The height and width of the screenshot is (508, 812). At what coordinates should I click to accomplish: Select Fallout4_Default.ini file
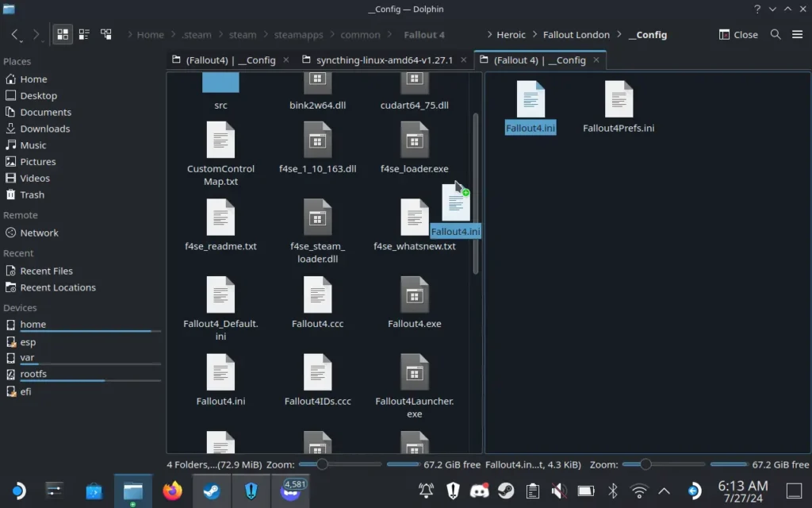pyautogui.click(x=220, y=308)
